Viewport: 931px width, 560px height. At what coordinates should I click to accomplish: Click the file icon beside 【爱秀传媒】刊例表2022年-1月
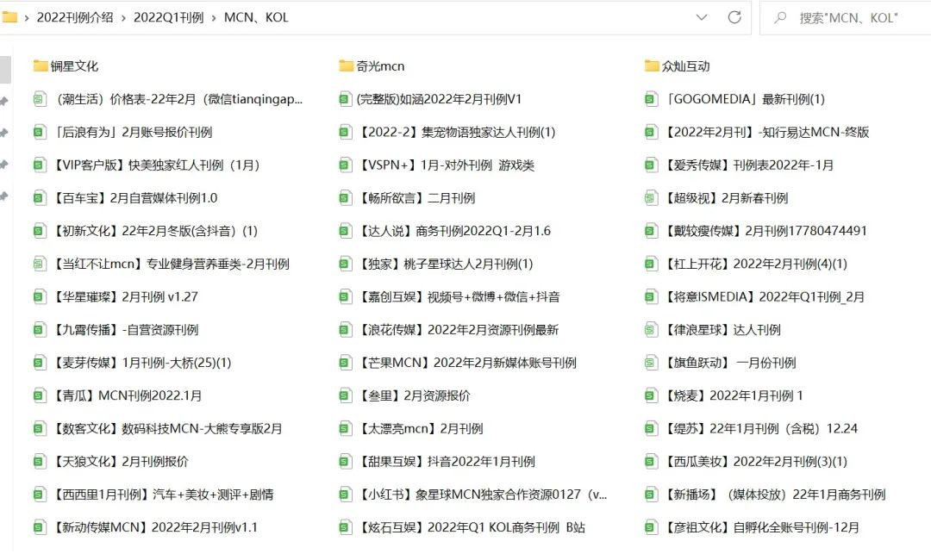point(652,165)
